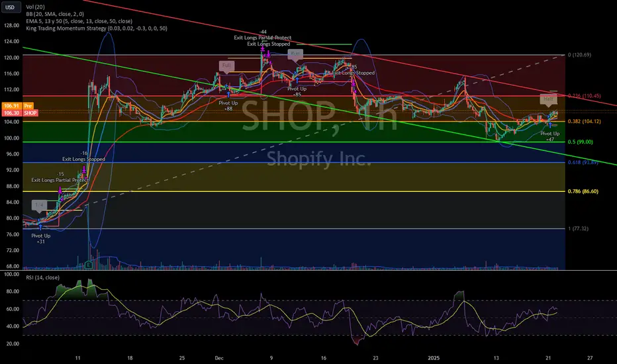The image size is (617, 364).
Task: Select the Pivot Up +47 signal label
Action: 549,136
